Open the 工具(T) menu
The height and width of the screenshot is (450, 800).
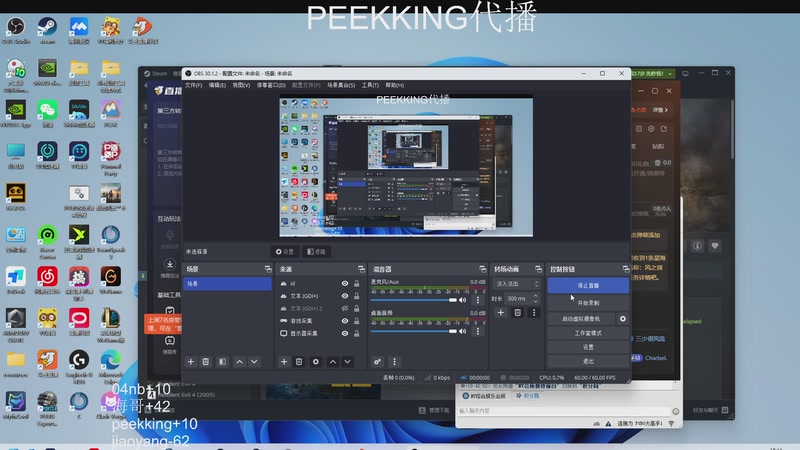tap(370, 85)
